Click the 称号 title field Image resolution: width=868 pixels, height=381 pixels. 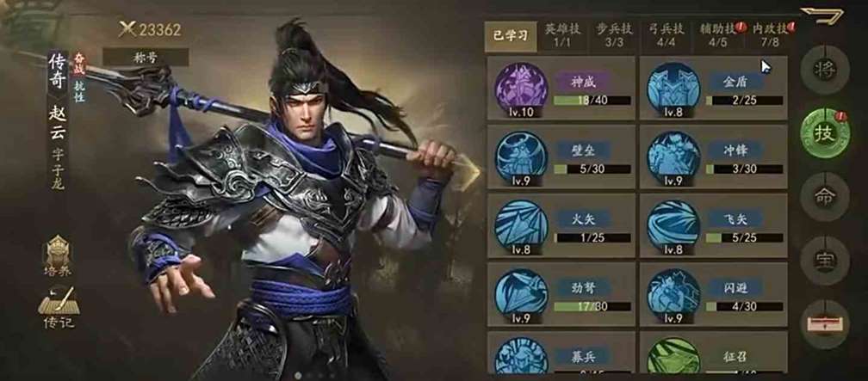146,58
